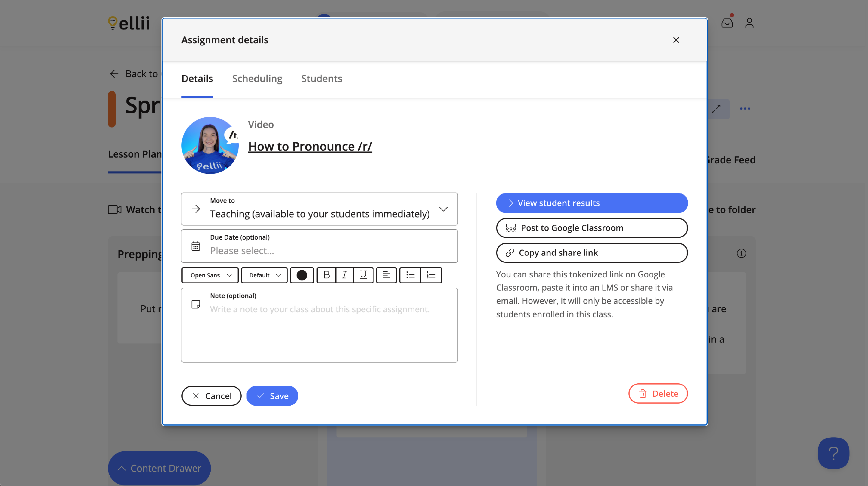This screenshot has height=486, width=868.
Task: Switch to the Students tab
Action: [321, 79]
